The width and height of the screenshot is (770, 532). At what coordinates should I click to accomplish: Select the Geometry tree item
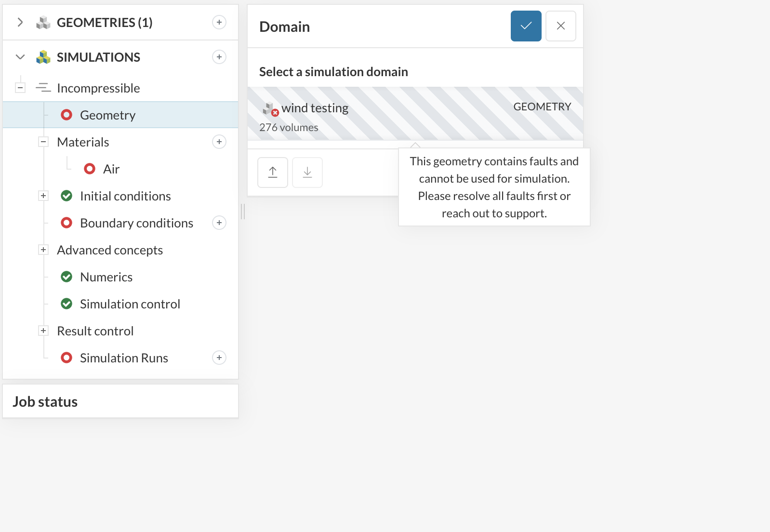click(x=107, y=115)
